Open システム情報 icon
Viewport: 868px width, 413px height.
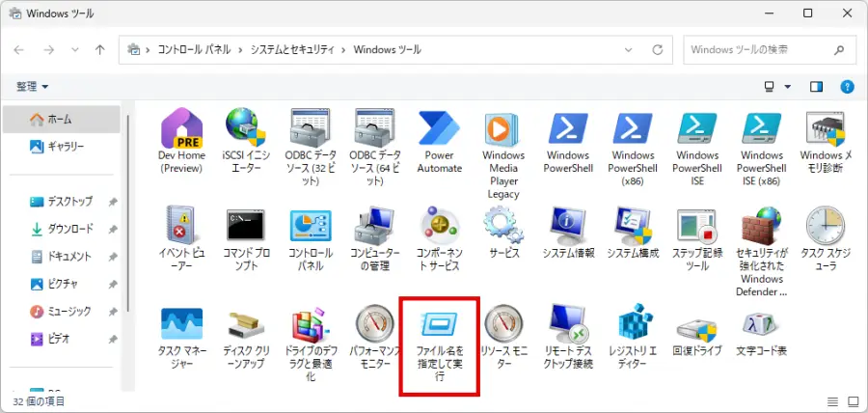pos(568,226)
